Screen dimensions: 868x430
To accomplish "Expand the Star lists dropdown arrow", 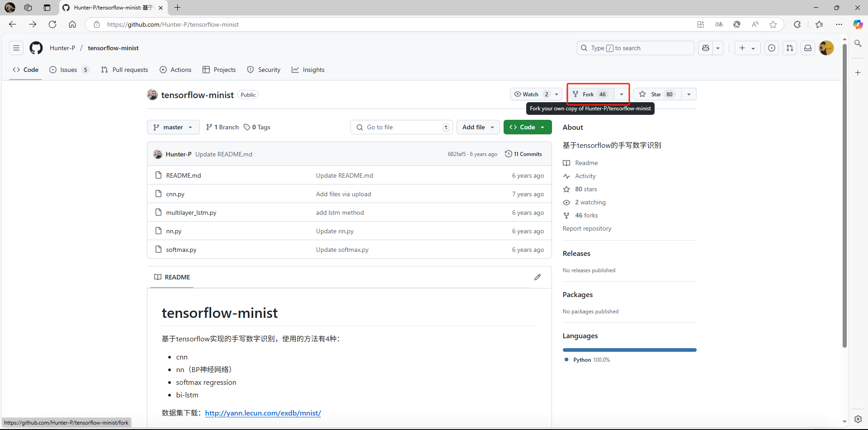I will pos(689,94).
